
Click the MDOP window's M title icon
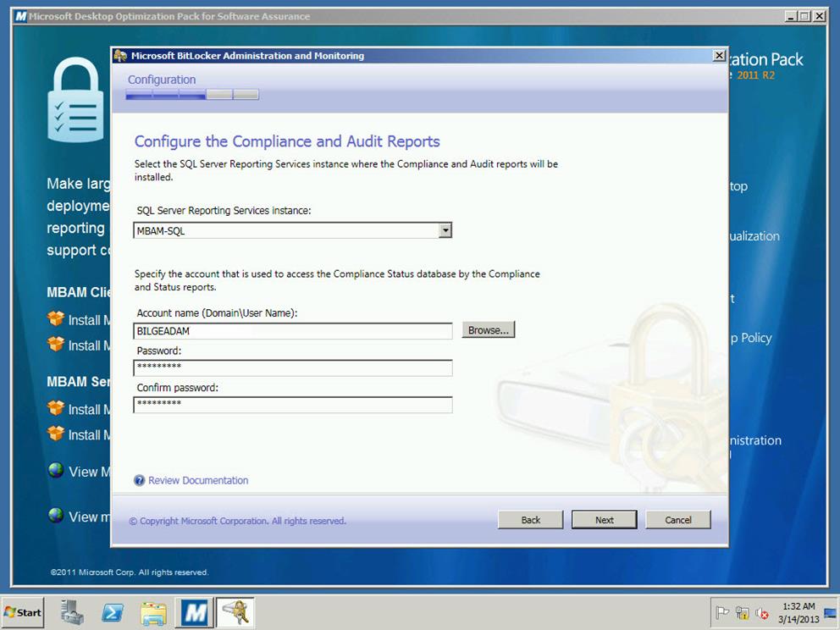pos(21,16)
